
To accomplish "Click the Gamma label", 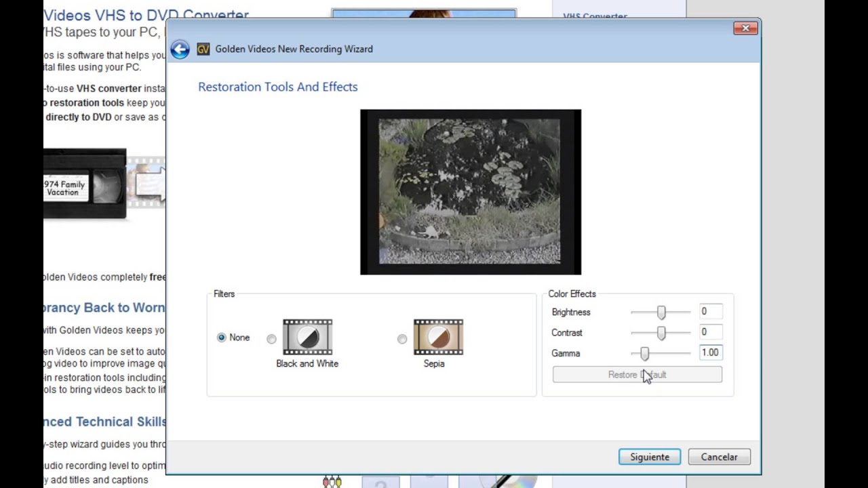I will pos(566,353).
